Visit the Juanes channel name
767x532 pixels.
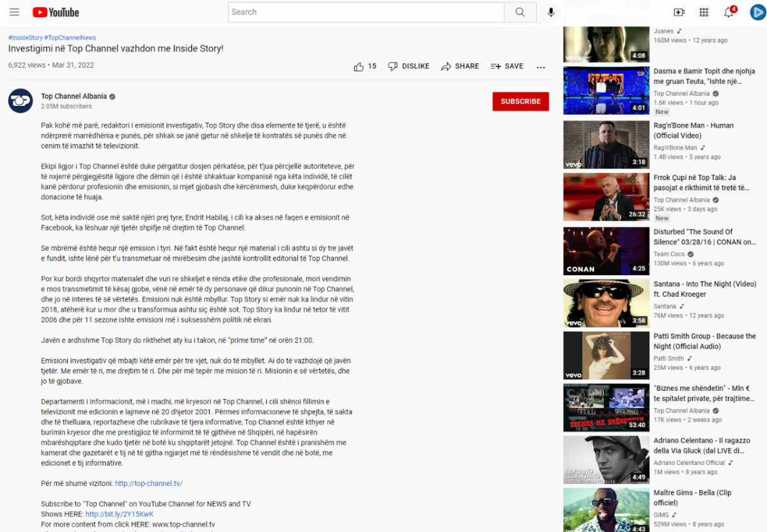[x=663, y=31]
